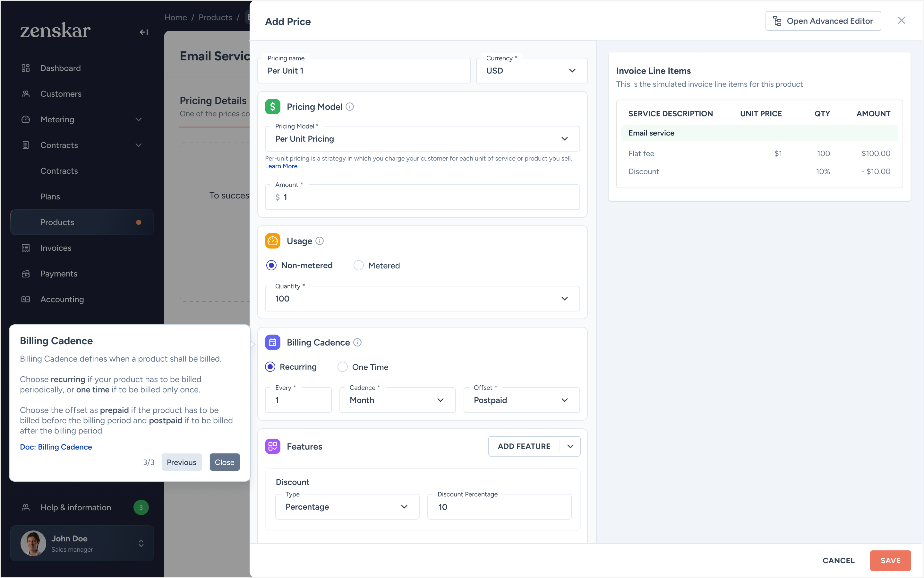Click the Usage info icon
The width and height of the screenshot is (924, 578).
click(x=320, y=241)
